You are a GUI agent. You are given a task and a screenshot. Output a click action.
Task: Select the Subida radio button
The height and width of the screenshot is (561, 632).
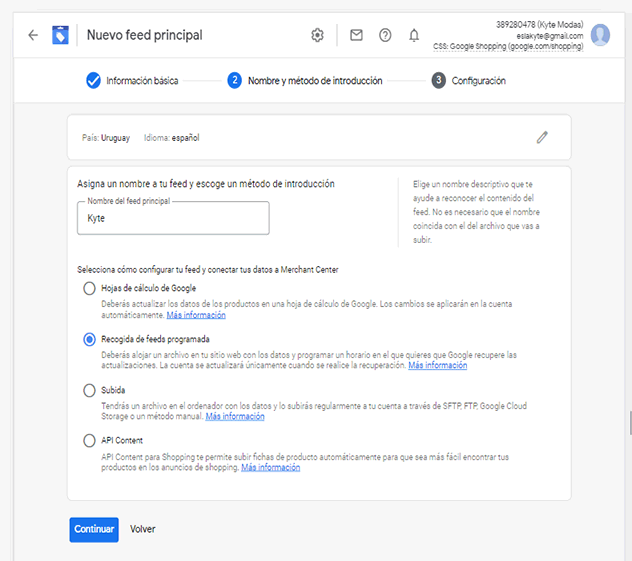[89, 390]
